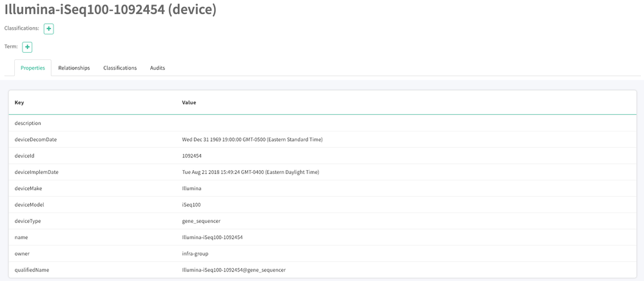Viewport: 644px width, 281px height.
Task: Open the Relationships tab
Action: coord(74,68)
